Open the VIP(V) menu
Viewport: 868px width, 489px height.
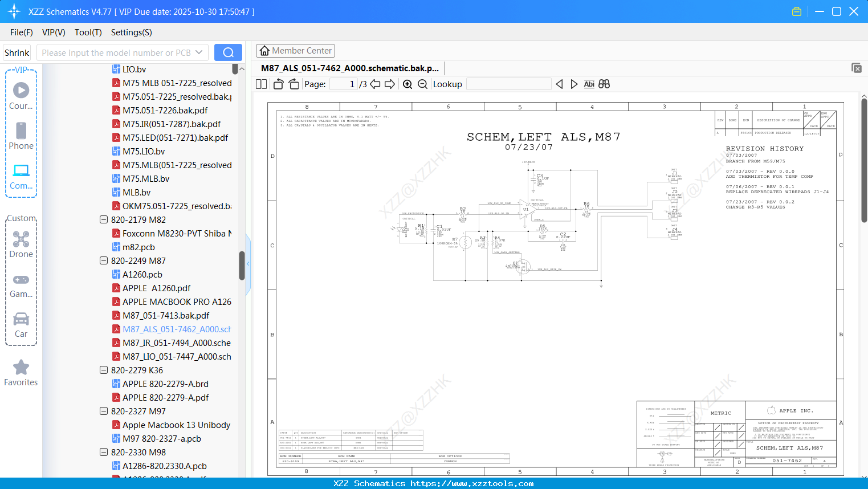[x=54, y=32]
